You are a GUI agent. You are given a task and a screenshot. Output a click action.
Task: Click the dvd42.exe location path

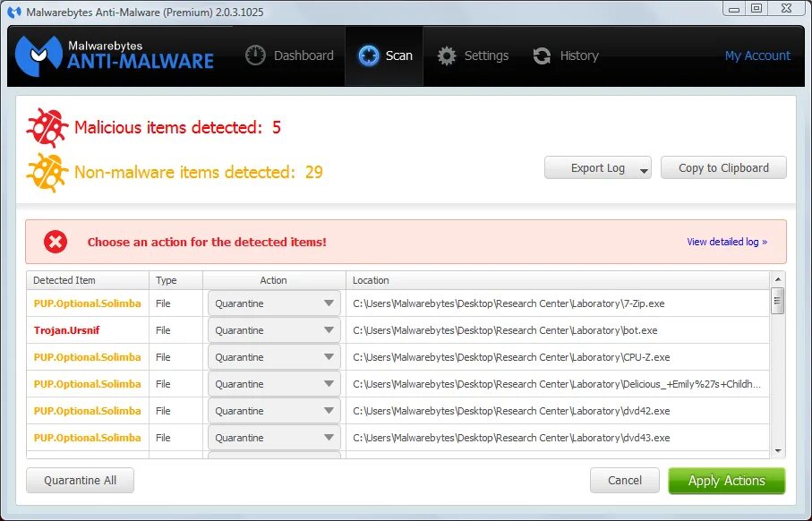(x=511, y=411)
